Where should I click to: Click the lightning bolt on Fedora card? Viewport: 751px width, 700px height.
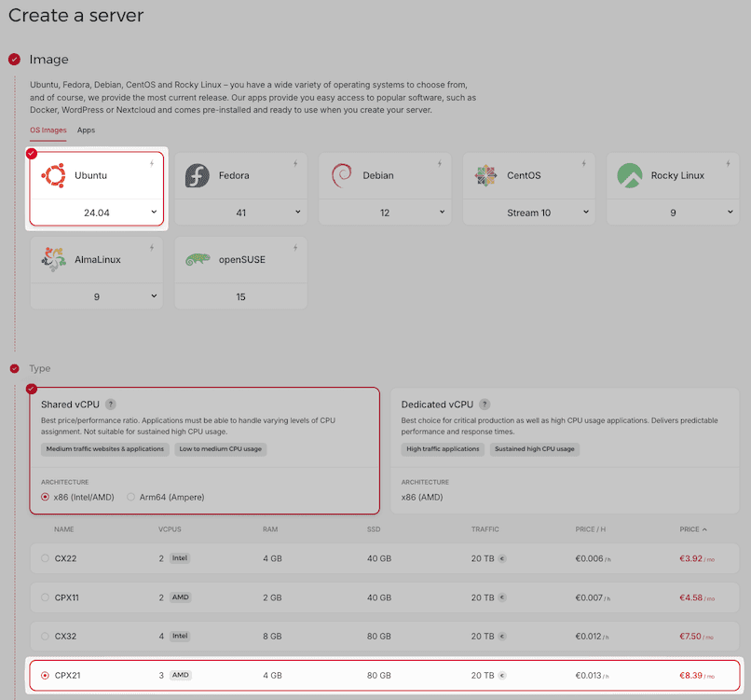[x=295, y=163]
